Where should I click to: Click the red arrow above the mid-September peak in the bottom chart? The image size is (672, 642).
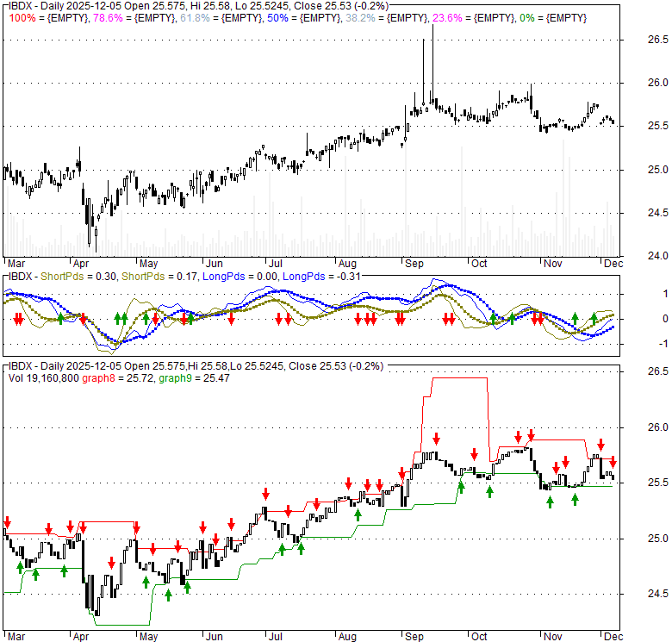point(437,438)
